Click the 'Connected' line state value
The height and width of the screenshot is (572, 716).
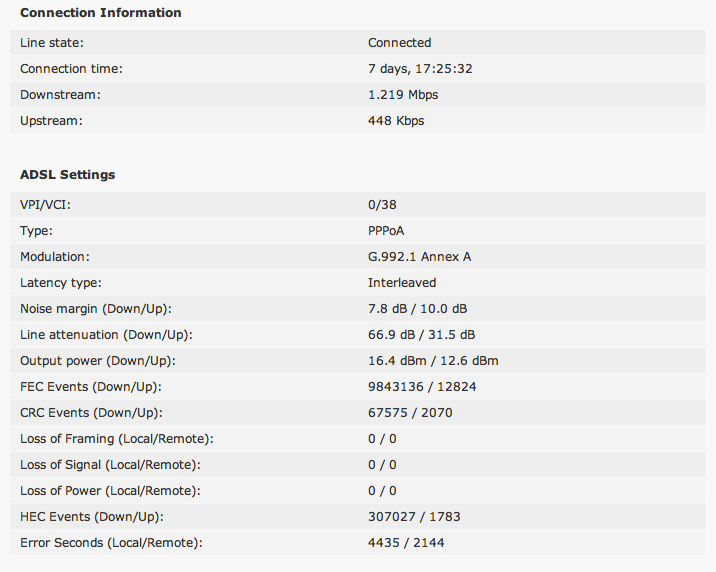[400, 43]
